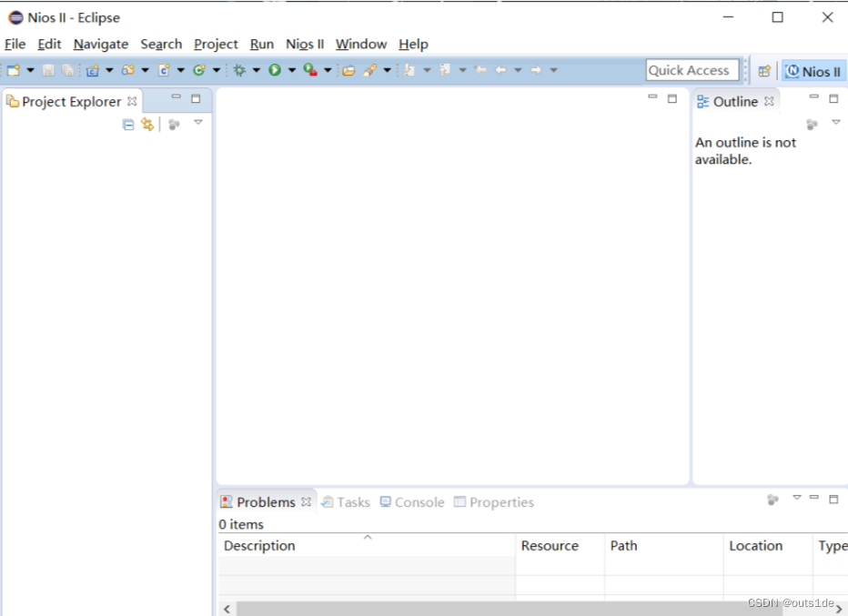This screenshot has width=848, height=616.
Task: Expand the New Source File dropdown arrow
Action: pos(181,70)
